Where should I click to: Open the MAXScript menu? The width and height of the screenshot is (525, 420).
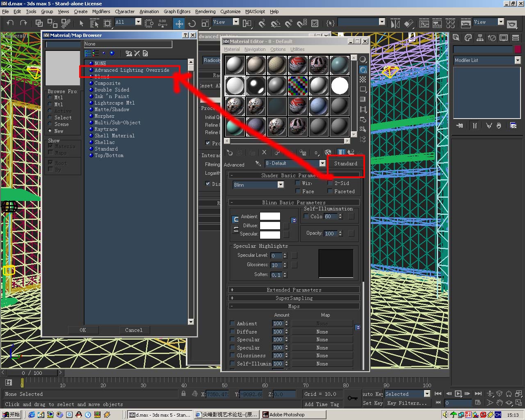pyautogui.click(x=255, y=11)
